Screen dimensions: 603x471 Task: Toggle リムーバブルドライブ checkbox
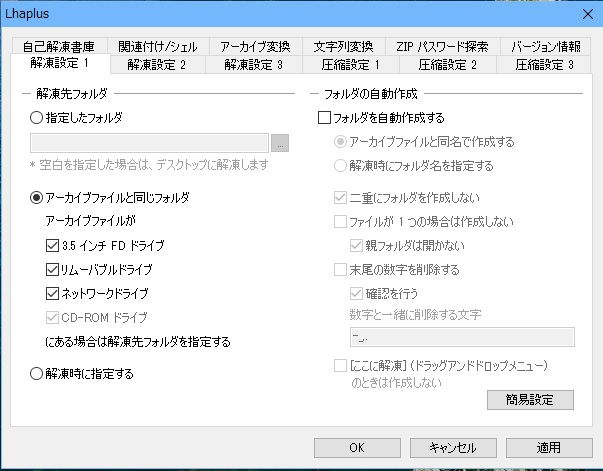click(x=52, y=269)
